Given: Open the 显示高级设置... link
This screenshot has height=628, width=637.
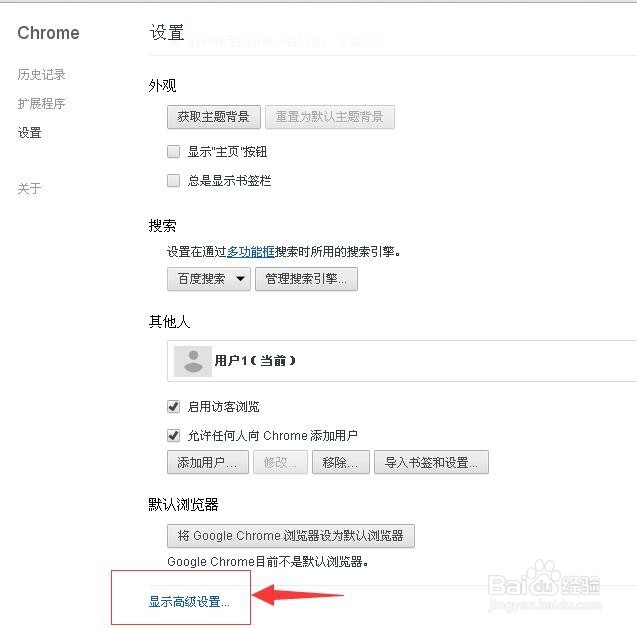Looking at the screenshot, I should [189, 602].
